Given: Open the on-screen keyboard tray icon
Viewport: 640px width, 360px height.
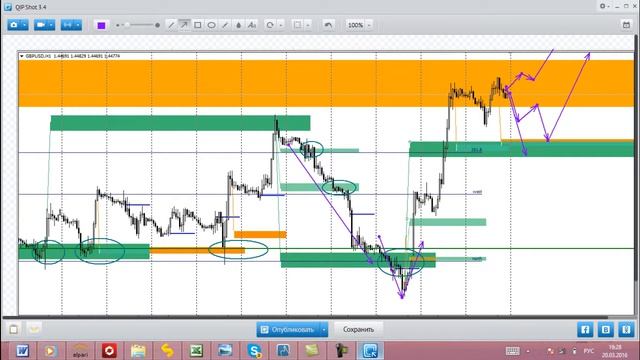Looking at the screenshot, I should pyautogui.click(x=513, y=351).
